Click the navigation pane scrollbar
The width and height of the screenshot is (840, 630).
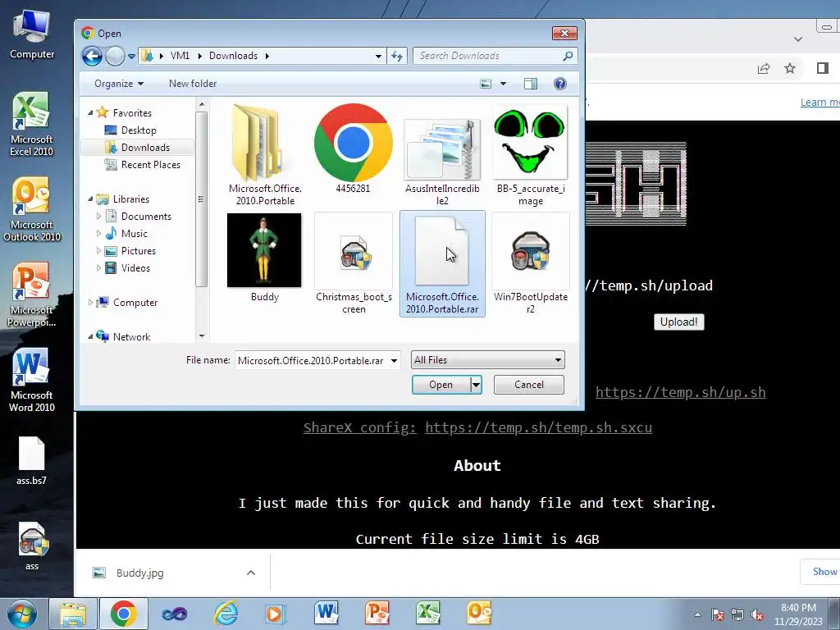[202, 199]
